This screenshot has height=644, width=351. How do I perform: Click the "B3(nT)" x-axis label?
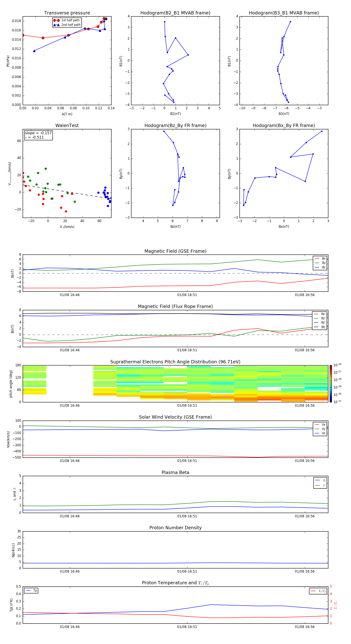point(284,114)
